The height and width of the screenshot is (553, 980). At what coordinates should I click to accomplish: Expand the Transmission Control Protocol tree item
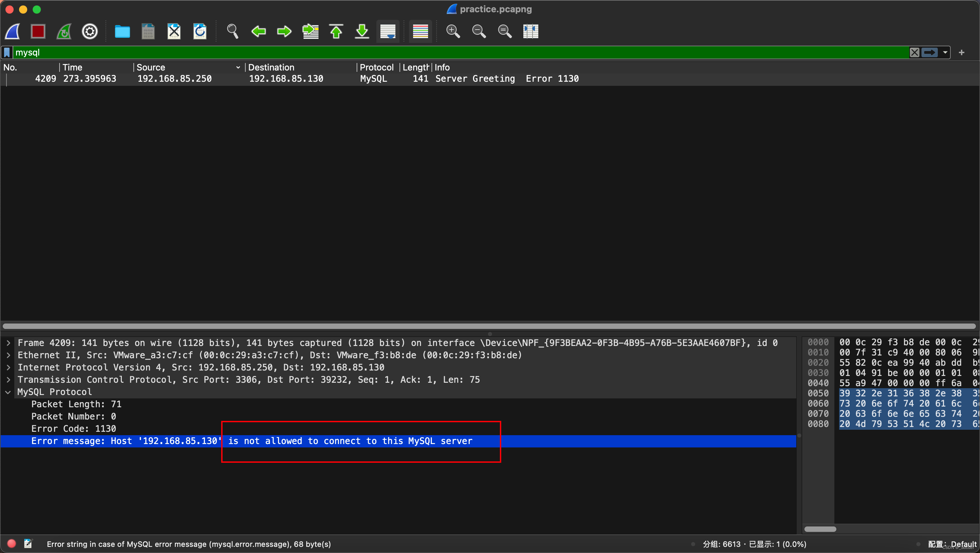pos(10,379)
